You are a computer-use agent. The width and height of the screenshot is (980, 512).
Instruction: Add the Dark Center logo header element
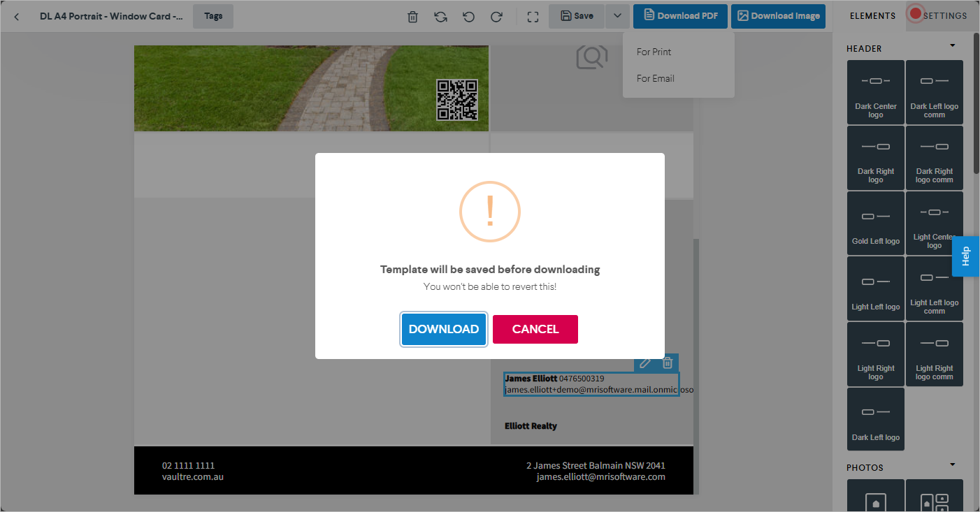[876, 92]
